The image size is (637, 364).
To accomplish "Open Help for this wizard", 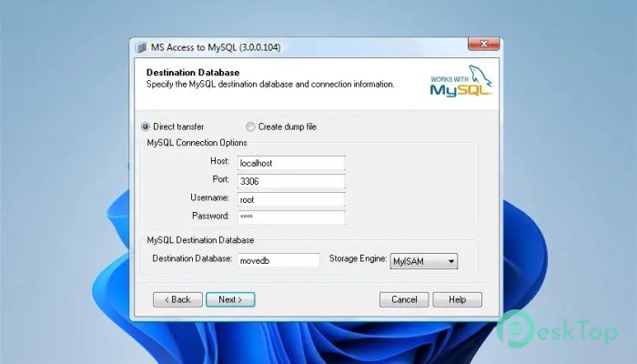I will (x=457, y=299).
